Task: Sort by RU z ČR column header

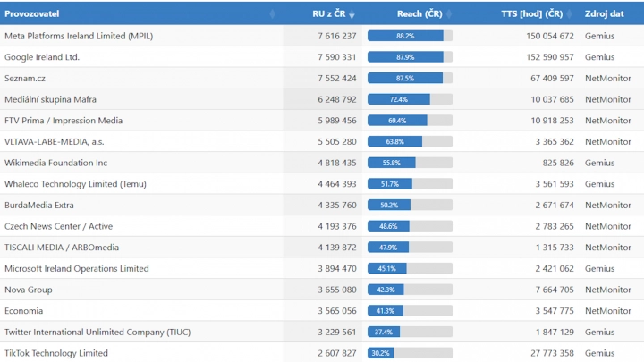Action: click(x=328, y=13)
